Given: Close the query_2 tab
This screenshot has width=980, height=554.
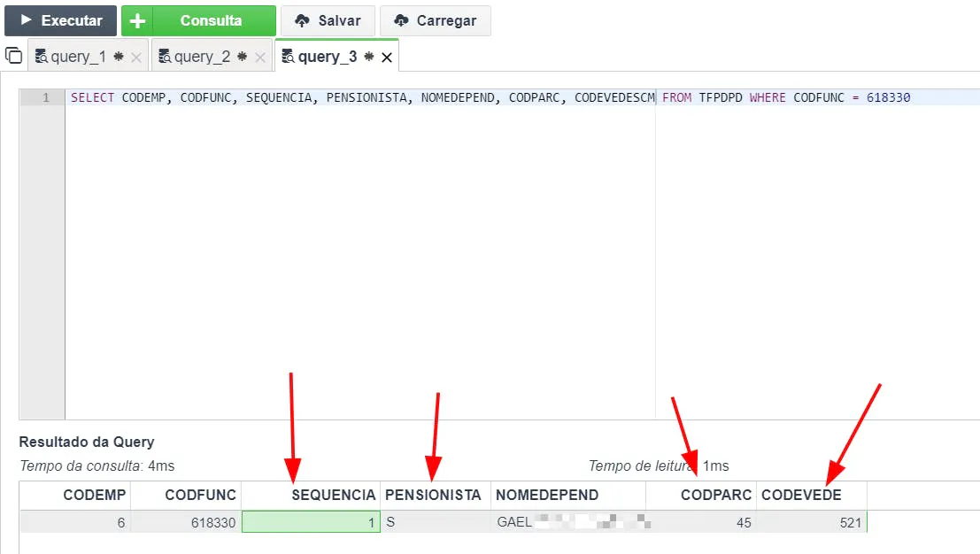Looking at the screenshot, I should (x=260, y=58).
